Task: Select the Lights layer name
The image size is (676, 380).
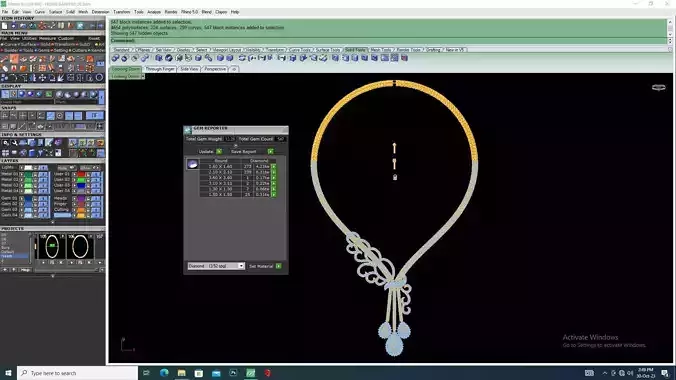Action: (8, 167)
